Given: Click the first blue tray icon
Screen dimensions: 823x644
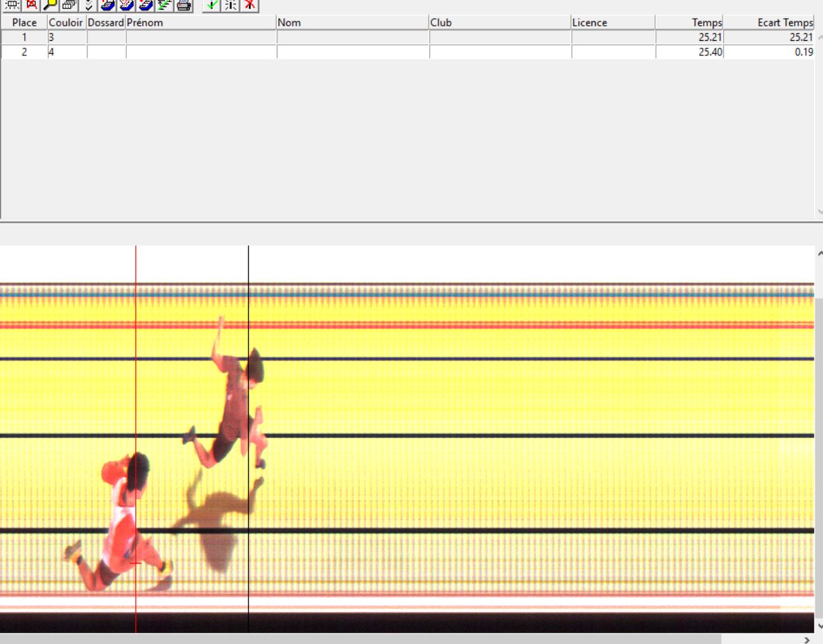Looking at the screenshot, I should 107,6.
